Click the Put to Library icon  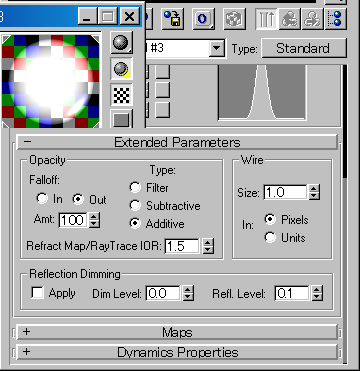[172, 19]
